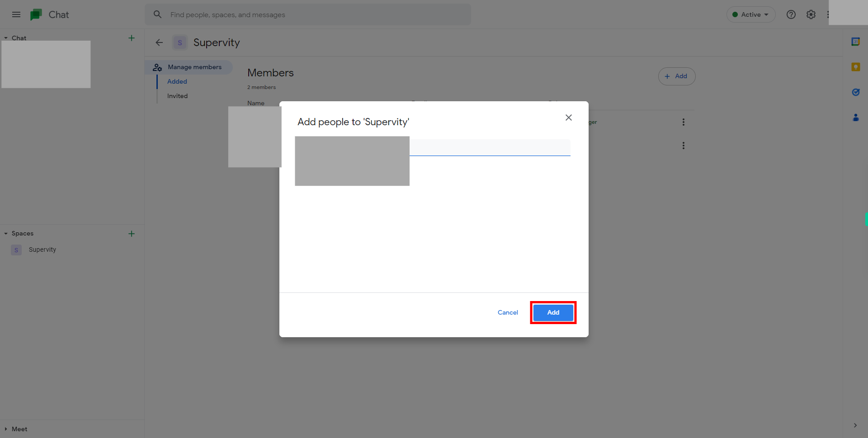Image resolution: width=868 pixels, height=438 pixels.
Task: Go back with the arrow beside Supervity
Action: point(159,42)
